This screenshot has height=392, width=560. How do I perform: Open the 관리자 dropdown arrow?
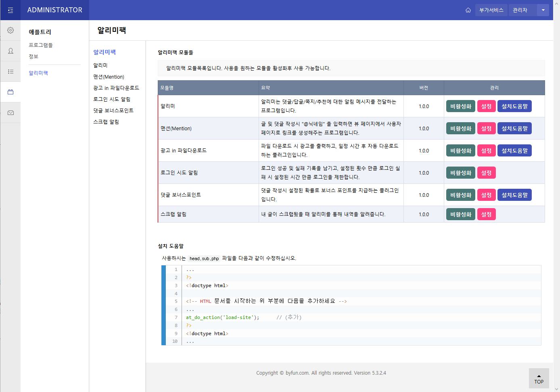tap(543, 10)
